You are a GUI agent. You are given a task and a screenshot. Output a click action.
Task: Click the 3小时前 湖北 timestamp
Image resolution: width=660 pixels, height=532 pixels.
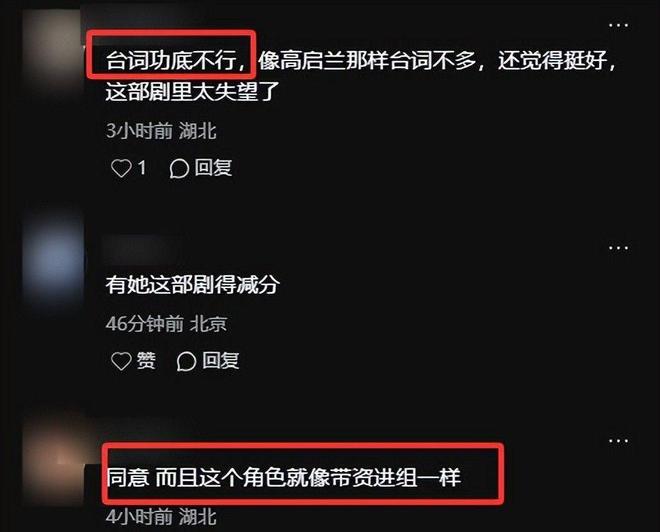[161, 131]
